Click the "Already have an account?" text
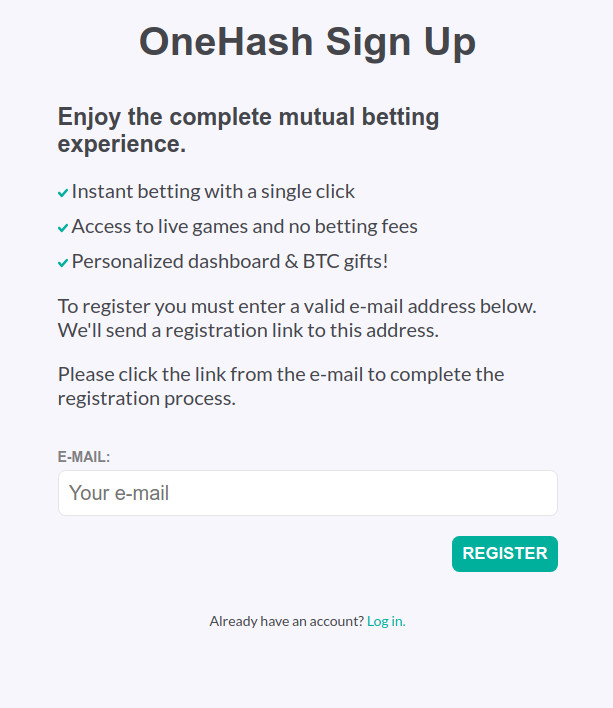The height and width of the screenshot is (708, 613). (x=286, y=621)
